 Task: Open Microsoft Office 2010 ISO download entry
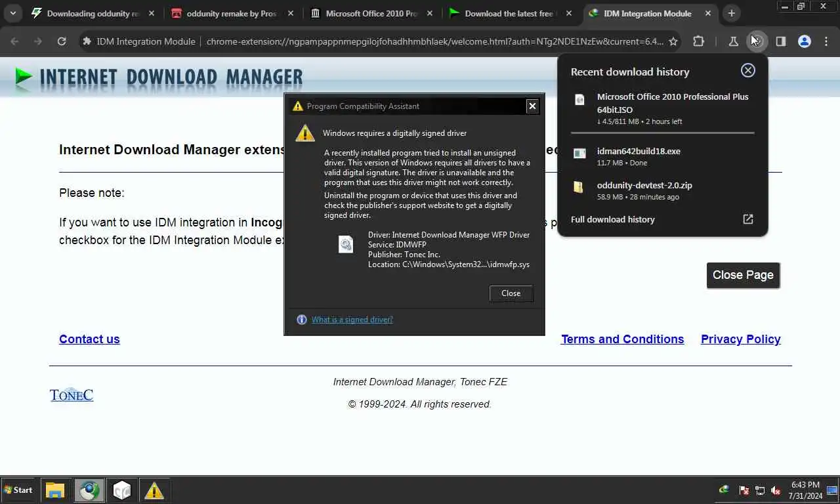click(663, 108)
